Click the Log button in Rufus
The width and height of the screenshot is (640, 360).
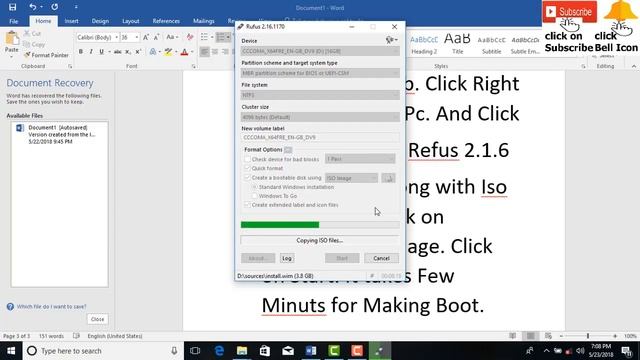[287, 258]
